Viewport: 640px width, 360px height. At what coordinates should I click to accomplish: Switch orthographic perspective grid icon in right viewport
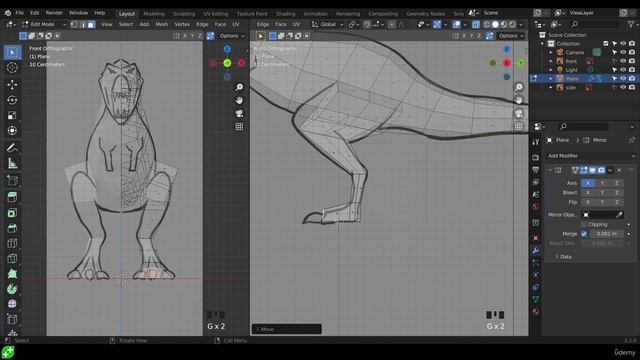click(519, 127)
